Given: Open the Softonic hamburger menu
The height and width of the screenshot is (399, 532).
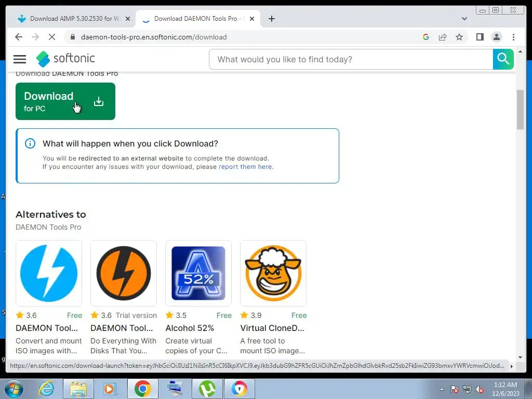Looking at the screenshot, I should 20,59.
